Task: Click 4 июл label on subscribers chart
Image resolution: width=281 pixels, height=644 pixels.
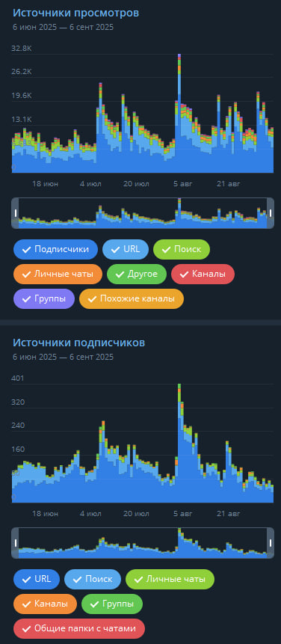Action: 91,513
